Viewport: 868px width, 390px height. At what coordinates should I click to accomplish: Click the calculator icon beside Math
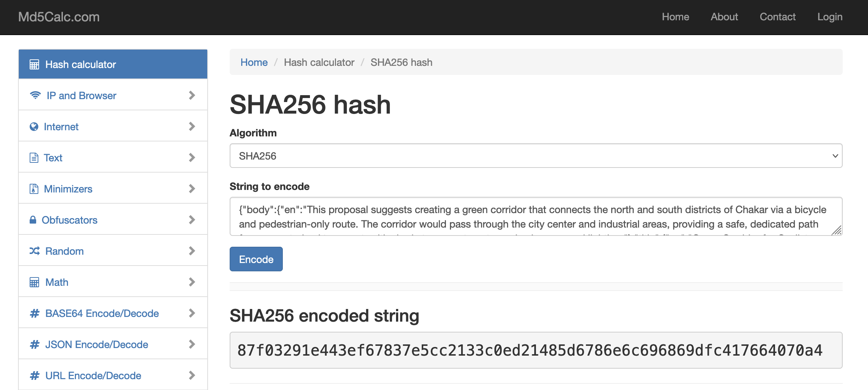point(34,282)
